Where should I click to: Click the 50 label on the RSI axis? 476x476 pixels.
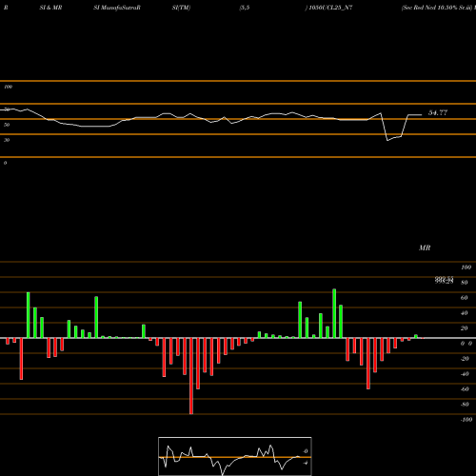coord(7,125)
